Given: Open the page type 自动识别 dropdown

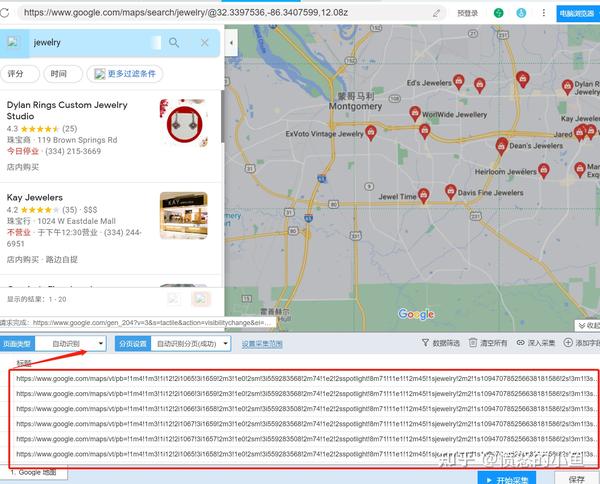Looking at the screenshot, I should pos(70,344).
